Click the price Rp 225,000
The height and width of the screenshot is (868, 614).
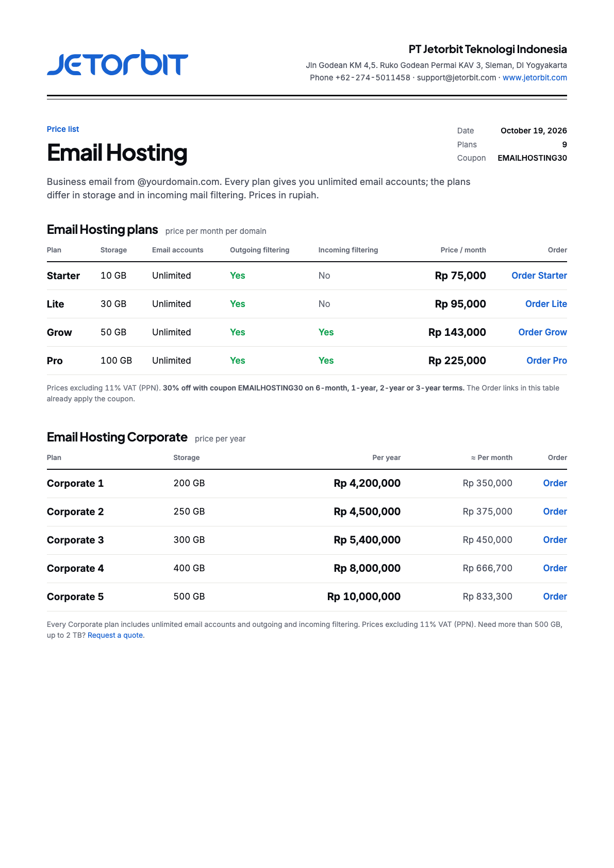click(x=457, y=361)
